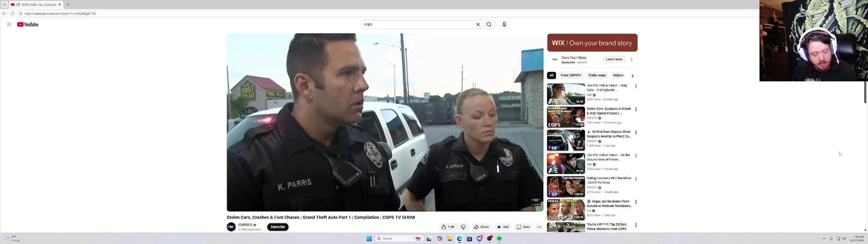Viewport: 868px width, 244px height.
Task: Click the main video player to pause
Action: coord(385,122)
